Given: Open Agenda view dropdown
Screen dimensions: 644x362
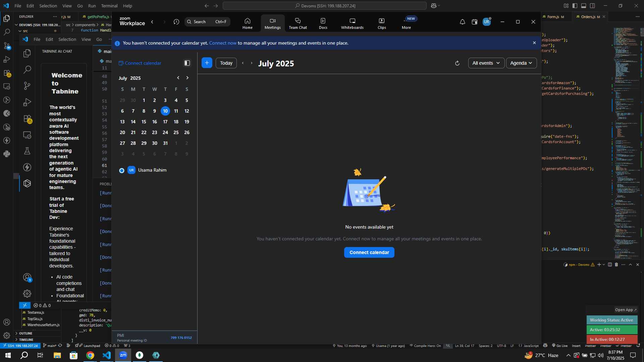Looking at the screenshot, I should point(521,63).
